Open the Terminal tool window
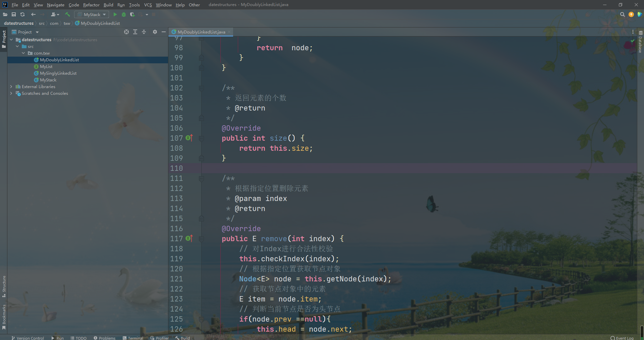 (133, 338)
